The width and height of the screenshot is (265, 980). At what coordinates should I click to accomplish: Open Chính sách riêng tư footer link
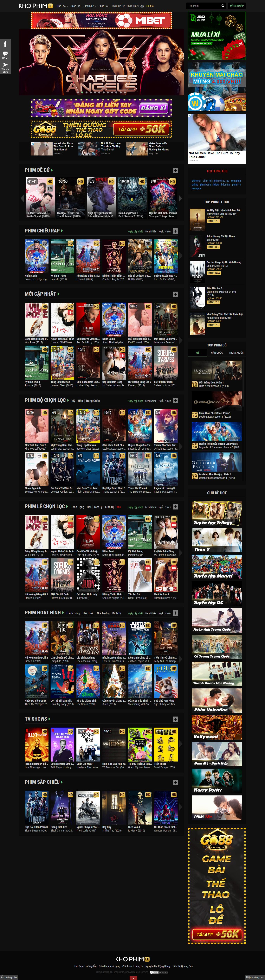pyautogui.click(x=132, y=966)
